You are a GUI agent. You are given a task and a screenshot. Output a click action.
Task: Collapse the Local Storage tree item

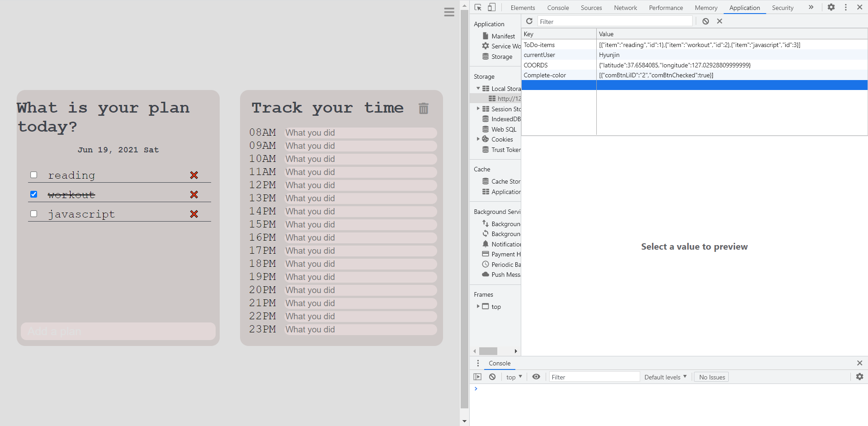point(479,88)
